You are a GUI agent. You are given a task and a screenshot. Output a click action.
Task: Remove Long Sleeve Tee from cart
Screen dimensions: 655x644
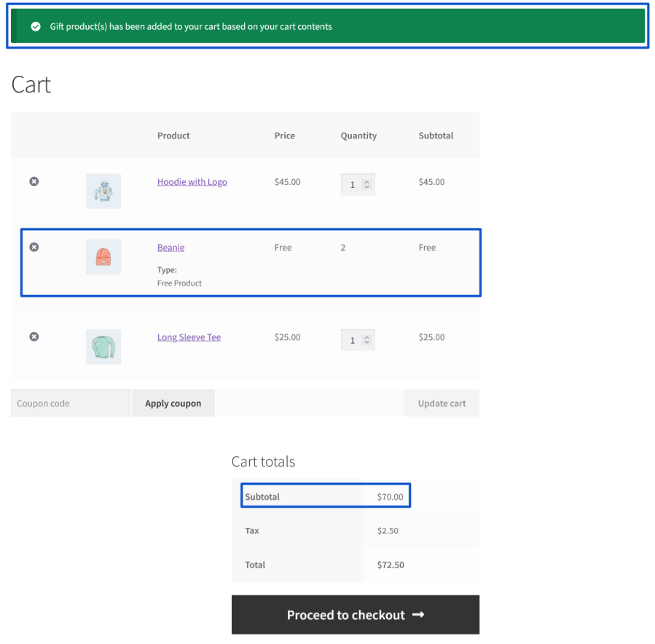[34, 337]
